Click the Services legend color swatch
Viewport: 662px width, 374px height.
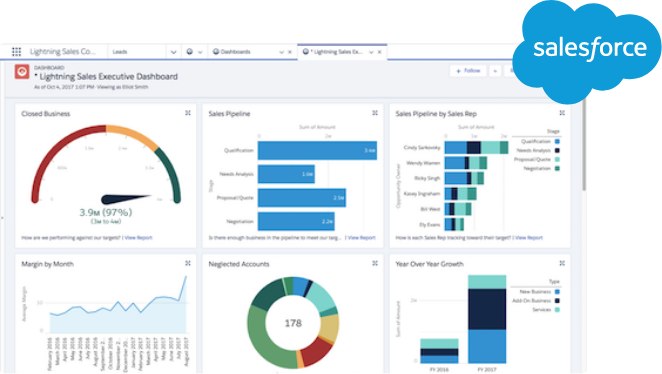click(x=557, y=310)
